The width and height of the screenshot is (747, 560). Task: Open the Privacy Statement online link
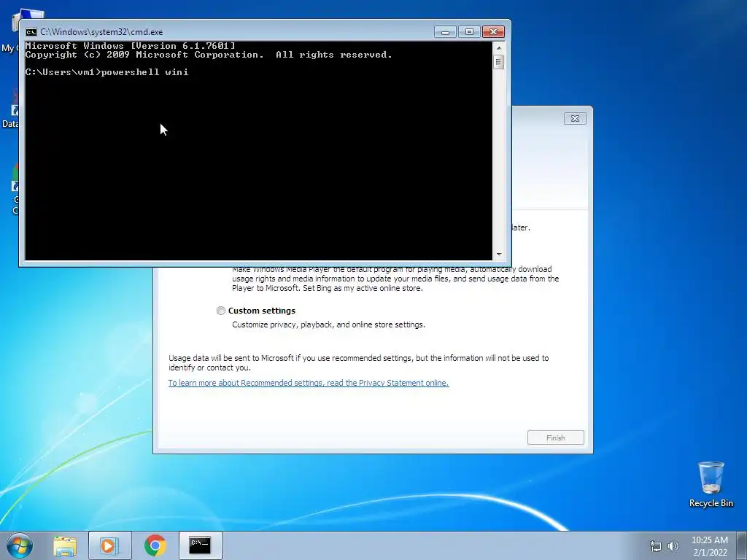309,383
